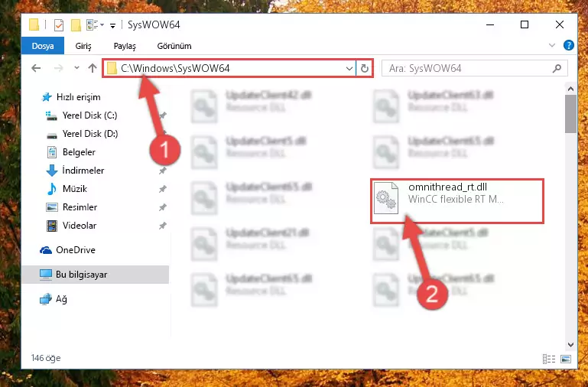Click the Bu bilgisayar monitor icon
Image resolution: width=588 pixels, height=387 pixels.
click(46, 275)
